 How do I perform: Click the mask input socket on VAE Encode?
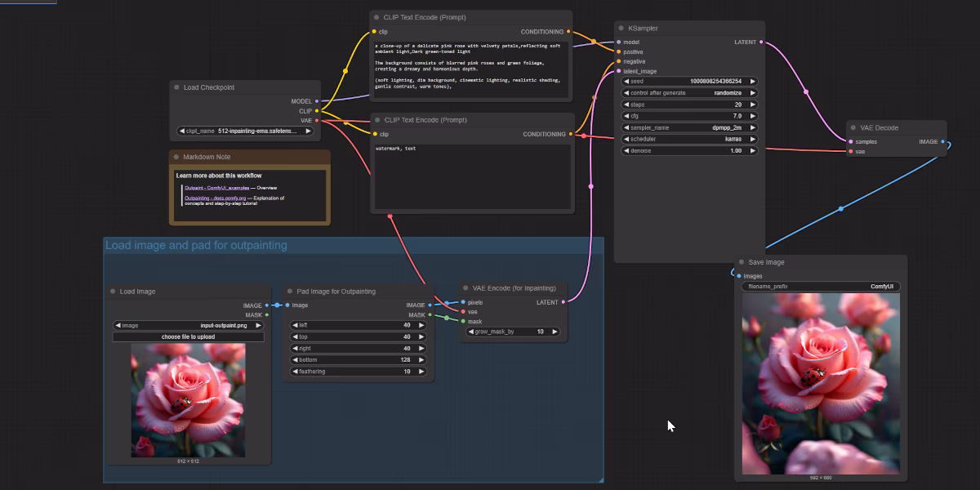click(x=462, y=321)
